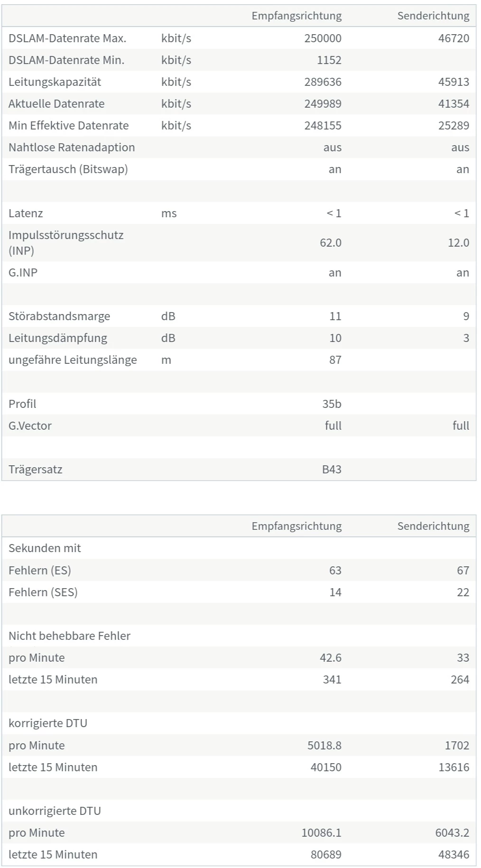Image resolution: width=481 pixels, height=868 pixels.
Task: Select the Aktuelle Datenrate value 249989
Action: click(x=323, y=104)
